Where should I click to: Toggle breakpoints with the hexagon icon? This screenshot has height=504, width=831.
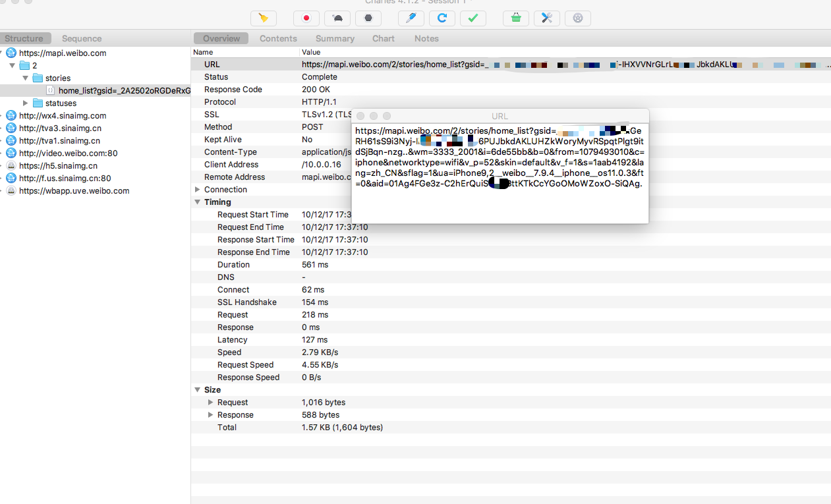tap(370, 18)
